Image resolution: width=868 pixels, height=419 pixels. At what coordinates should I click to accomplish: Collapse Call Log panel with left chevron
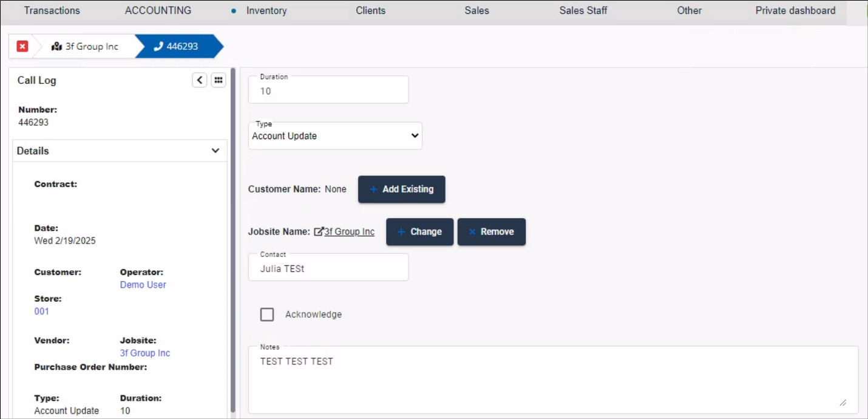[x=200, y=80]
